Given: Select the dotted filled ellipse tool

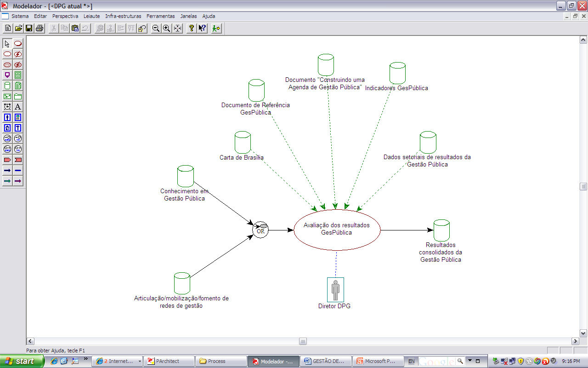Looking at the screenshot, I should click(7, 65).
